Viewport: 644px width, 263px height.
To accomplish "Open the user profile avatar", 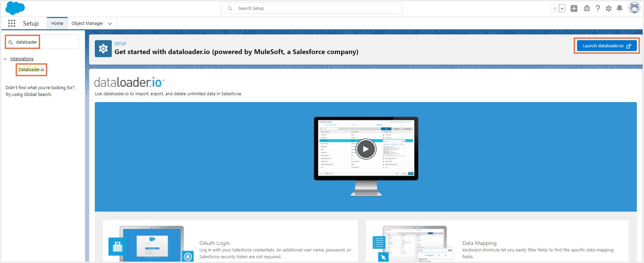I will [x=634, y=7].
